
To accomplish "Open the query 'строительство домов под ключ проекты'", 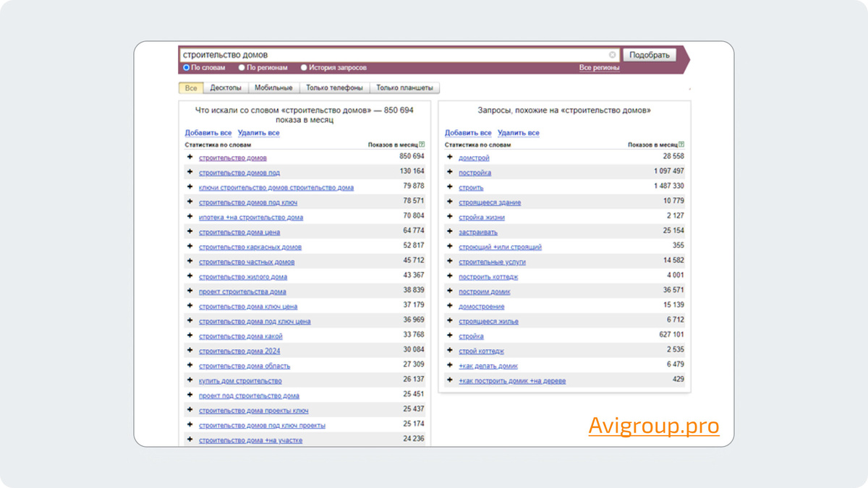I will tap(262, 425).
